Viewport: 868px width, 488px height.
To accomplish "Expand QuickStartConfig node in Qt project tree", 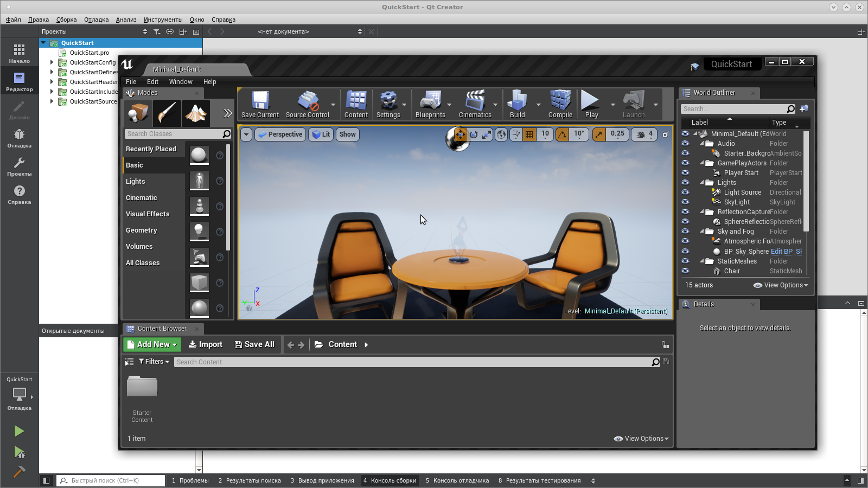I will pos(52,62).
